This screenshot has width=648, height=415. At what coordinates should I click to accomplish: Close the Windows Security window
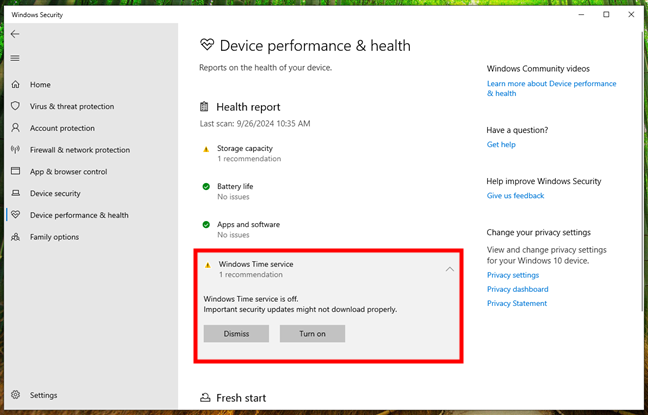point(631,14)
